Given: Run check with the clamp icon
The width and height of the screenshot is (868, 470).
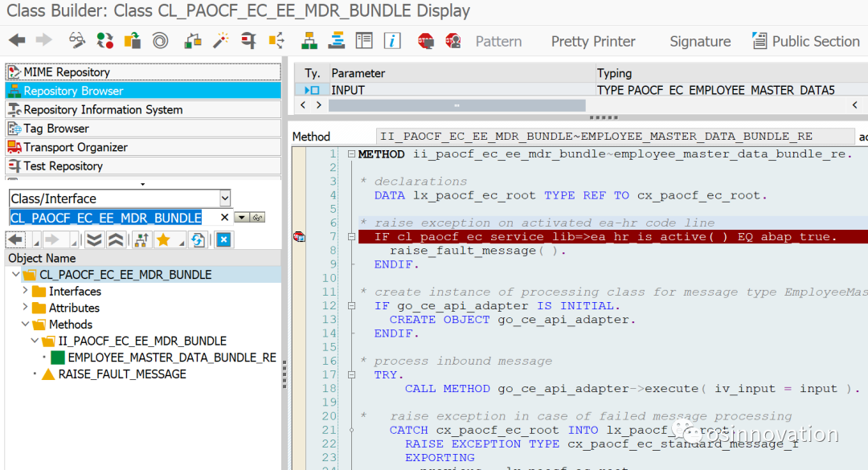Looking at the screenshot, I should pos(248,40).
